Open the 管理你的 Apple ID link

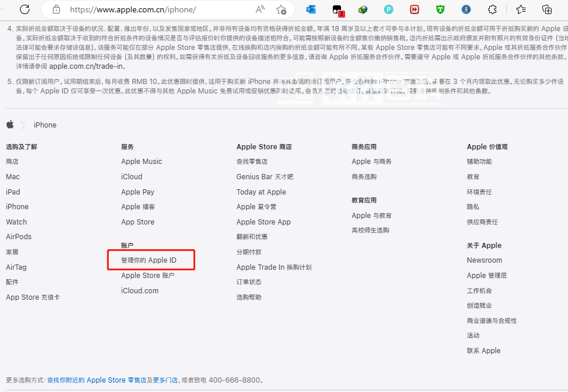[x=149, y=260]
